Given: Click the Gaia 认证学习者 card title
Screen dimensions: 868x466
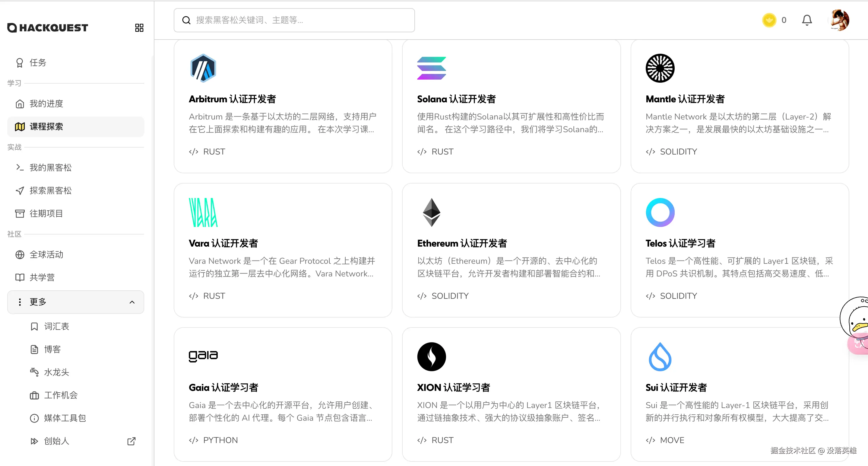Looking at the screenshot, I should [x=223, y=388].
